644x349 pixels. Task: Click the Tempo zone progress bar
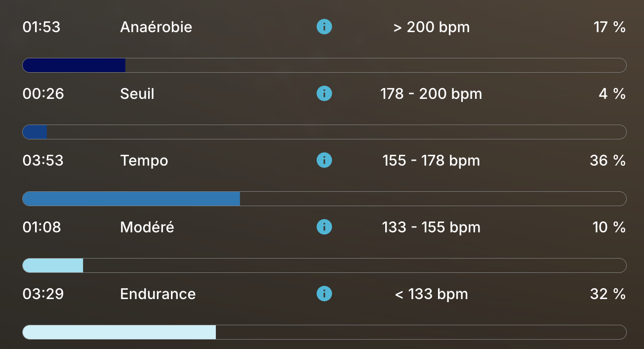(324, 199)
